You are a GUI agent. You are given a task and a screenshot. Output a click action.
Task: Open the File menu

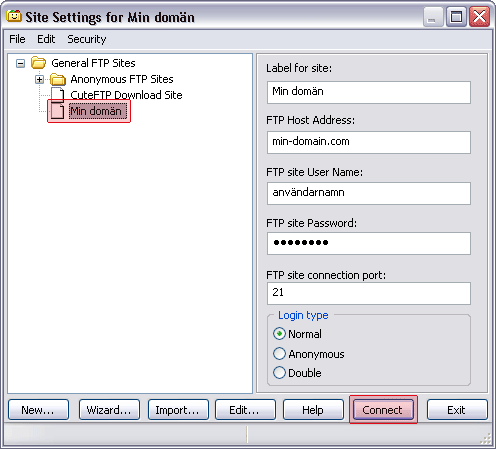[x=17, y=39]
